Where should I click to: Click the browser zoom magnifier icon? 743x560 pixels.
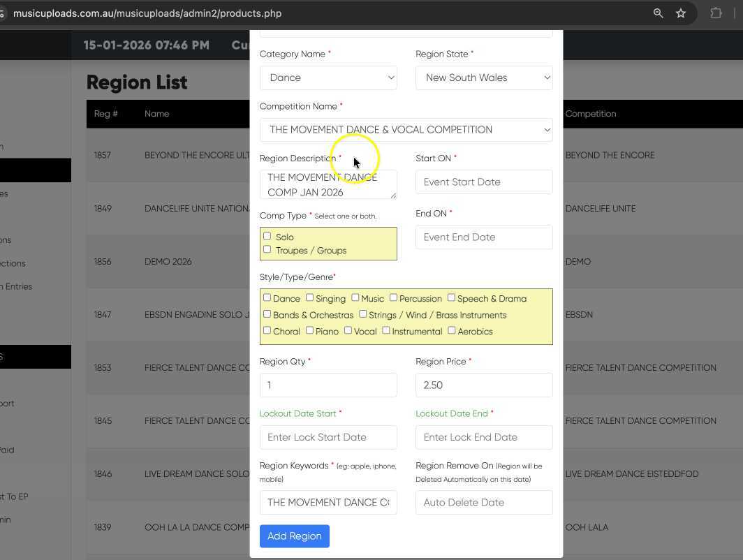659,13
